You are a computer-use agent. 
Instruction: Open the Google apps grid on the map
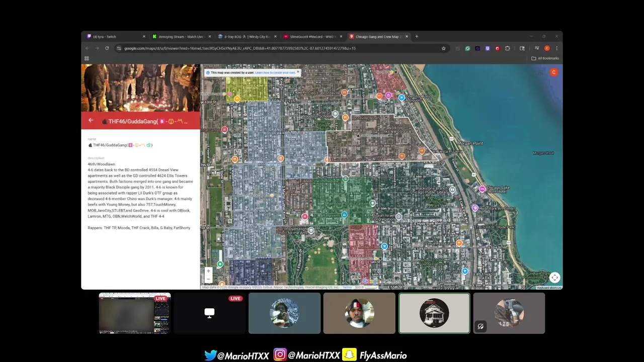540,72
